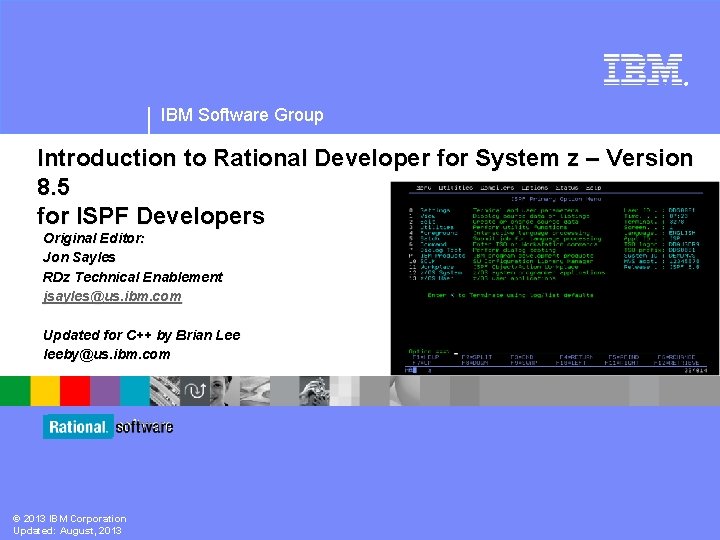The height and width of the screenshot is (540, 720).
Task: Select the purple color block in the strip
Action: (x=105, y=391)
